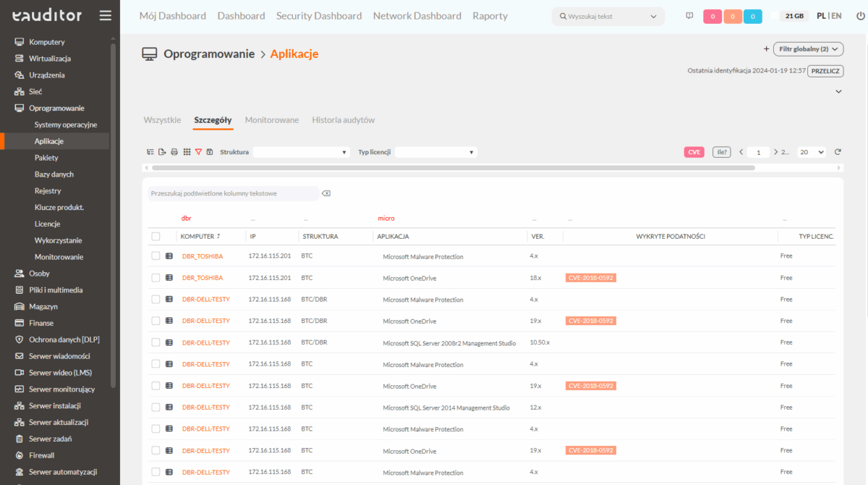Check the SQL Server 2008r2 Management Studio row
The width and height of the screenshot is (868, 485).
tap(156, 342)
